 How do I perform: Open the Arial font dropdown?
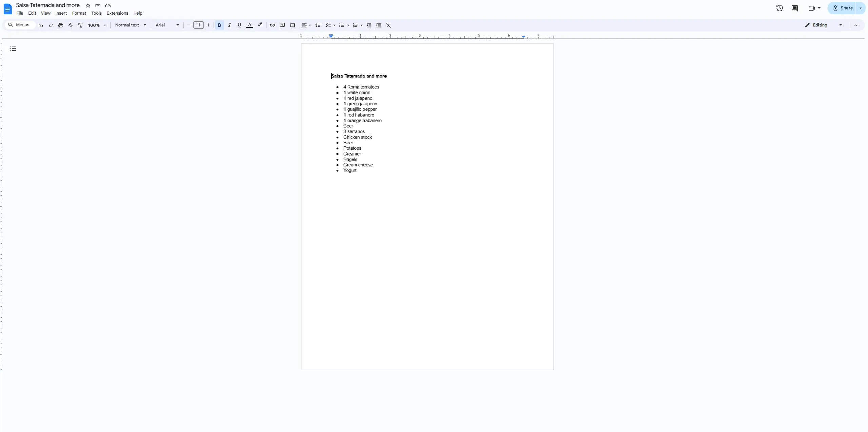(x=167, y=25)
